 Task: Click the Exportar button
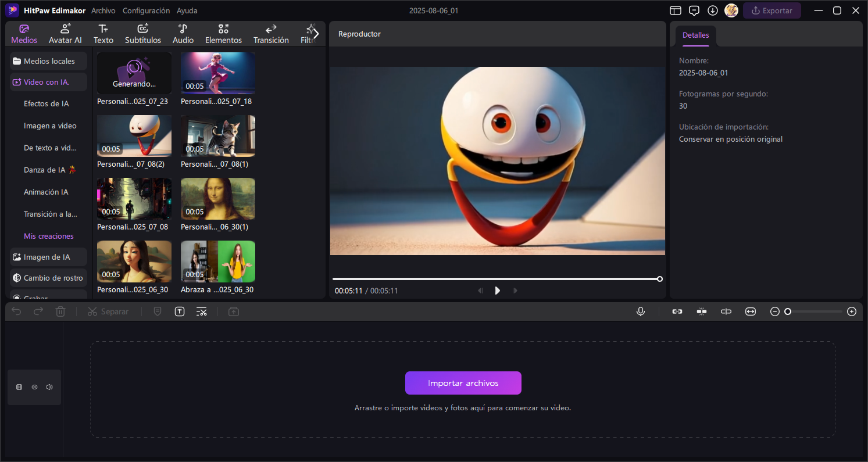click(x=771, y=10)
